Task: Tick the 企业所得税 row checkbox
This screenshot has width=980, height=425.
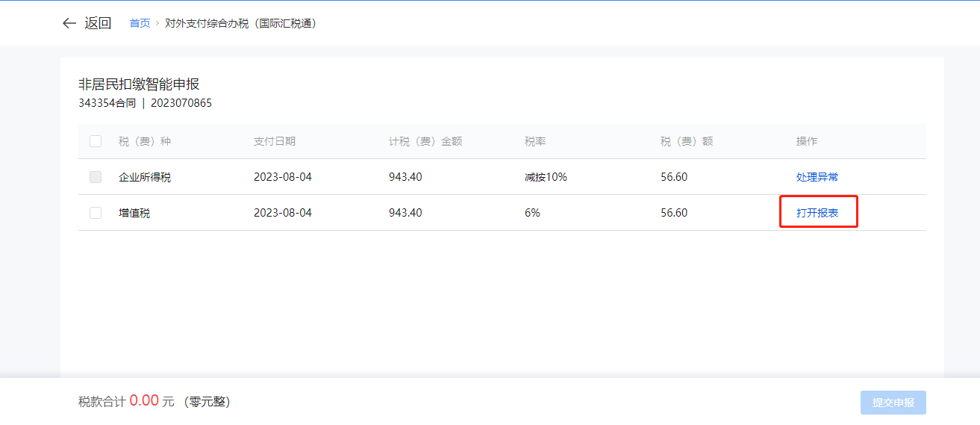Action: coord(96,177)
